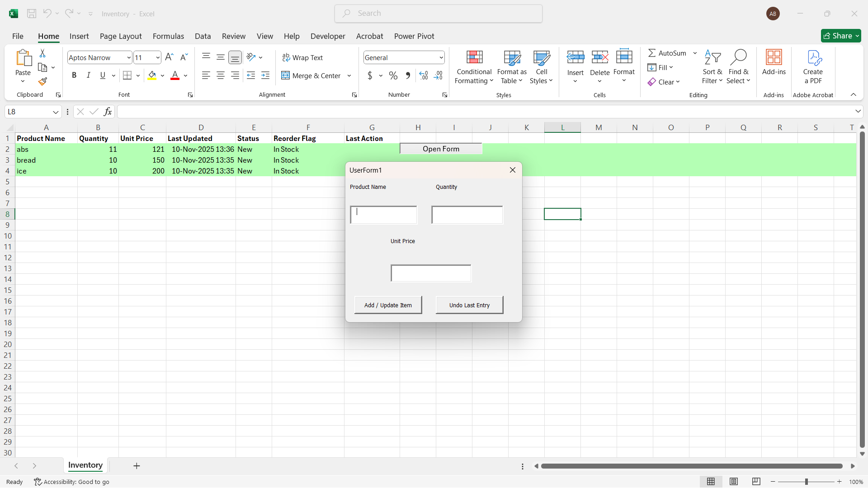Image resolution: width=868 pixels, height=488 pixels.
Task: Expand the Name Box dropdown arrow
Action: 55,112
